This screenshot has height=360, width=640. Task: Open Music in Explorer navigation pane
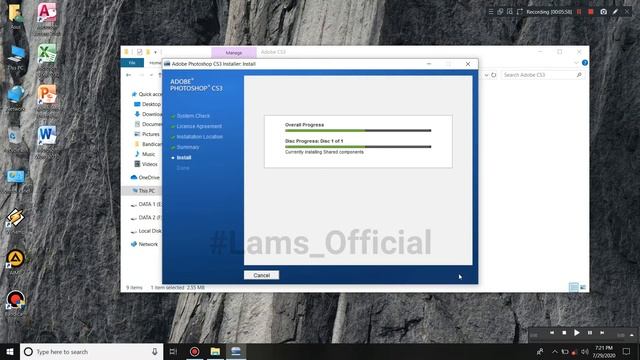(145, 154)
